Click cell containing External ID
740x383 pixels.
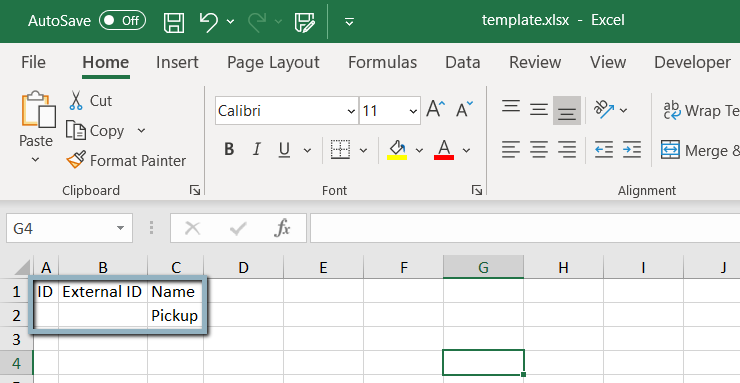(x=102, y=291)
